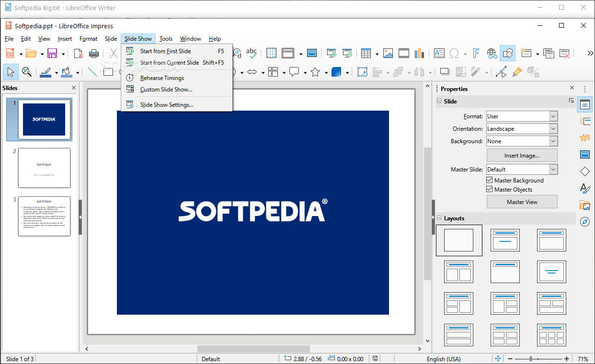
Task: Choose Start from Current Slide menu entry
Action: click(x=177, y=62)
